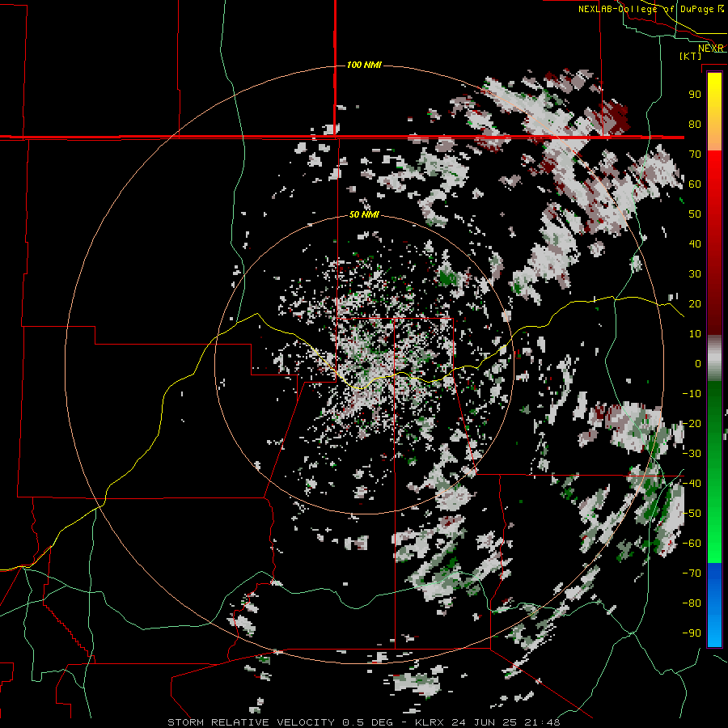Select the -80 value on velocity scale
Image resolution: width=728 pixels, height=728 pixels.
click(x=692, y=603)
